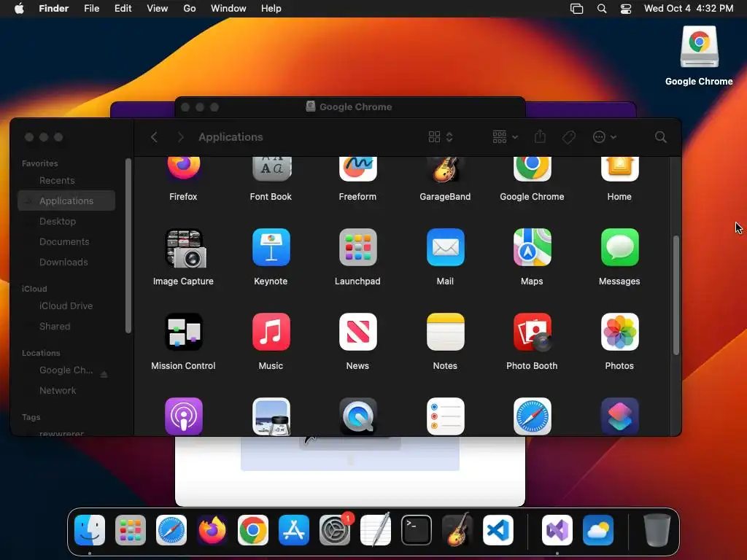
Task: Open the File menu
Action: click(91, 9)
